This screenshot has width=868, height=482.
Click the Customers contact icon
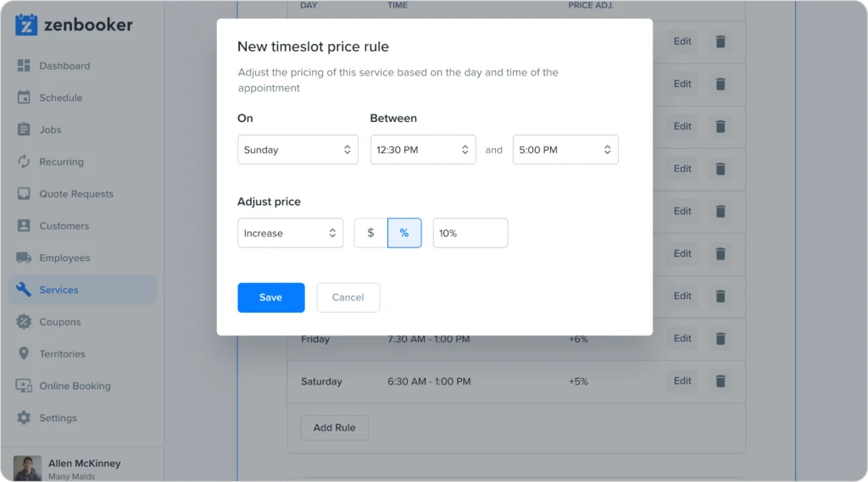pos(24,226)
